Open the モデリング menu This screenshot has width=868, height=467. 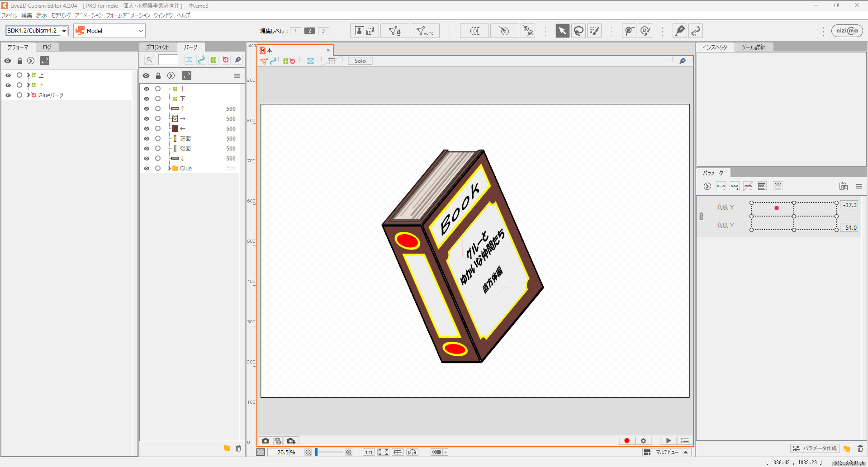[x=61, y=15]
